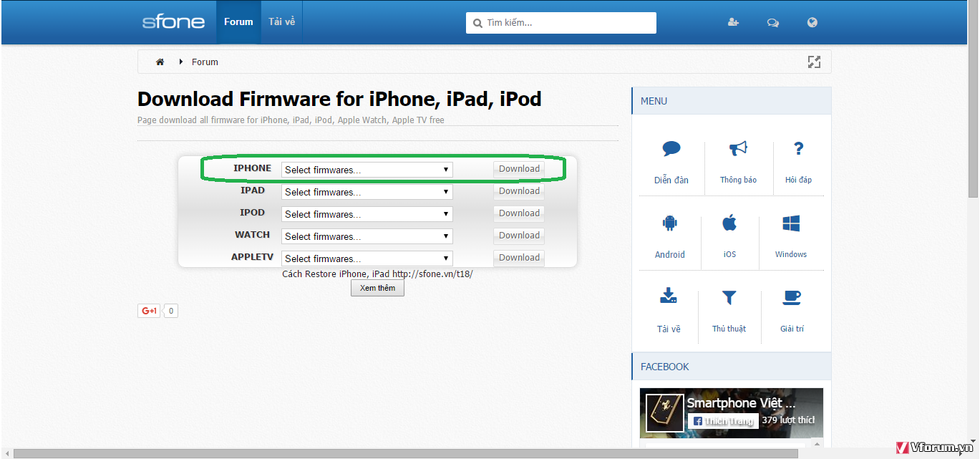Click the Cách Restore iPhone, iPad text

377,274
